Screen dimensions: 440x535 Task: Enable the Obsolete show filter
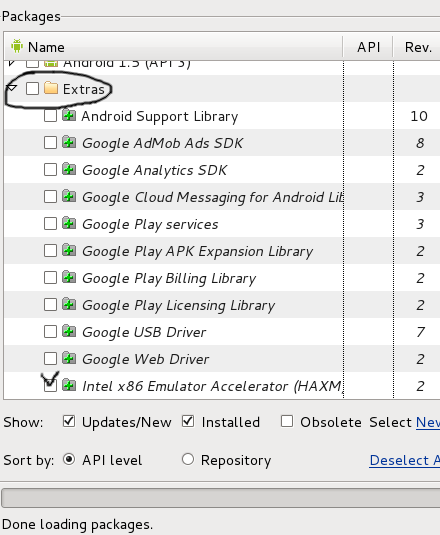click(x=287, y=421)
